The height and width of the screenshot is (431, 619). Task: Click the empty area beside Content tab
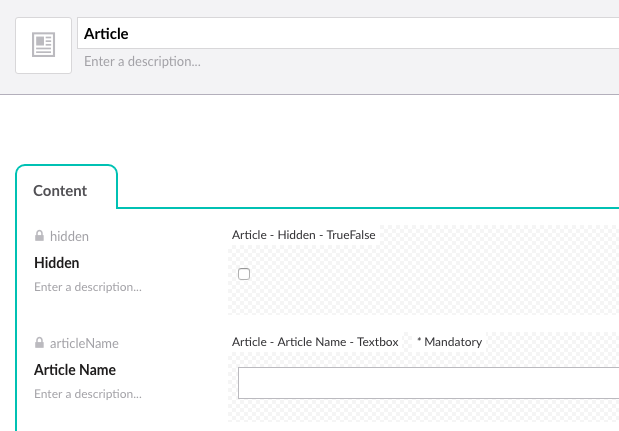point(368,186)
